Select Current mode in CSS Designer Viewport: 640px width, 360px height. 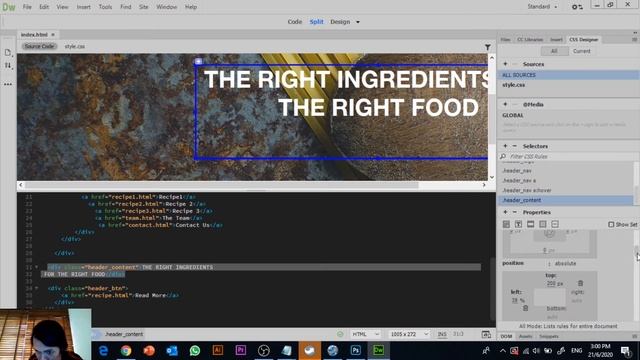point(582,51)
